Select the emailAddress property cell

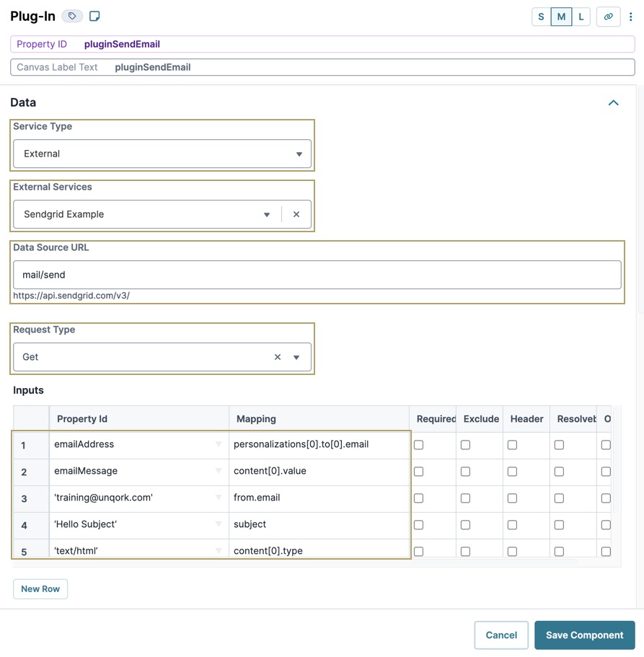[x=139, y=444]
